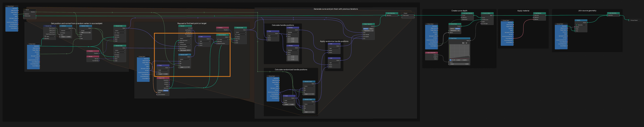Click Point domain icon in Sample Nearest node

218,40
